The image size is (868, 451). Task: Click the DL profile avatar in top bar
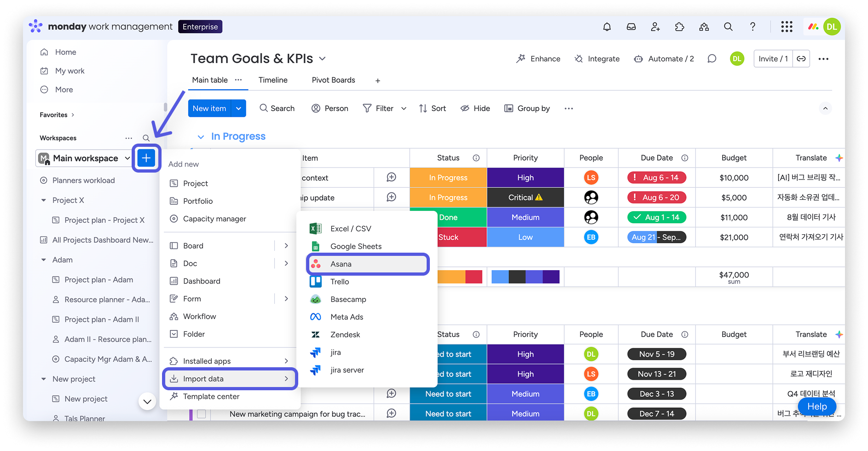(x=832, y=27)
